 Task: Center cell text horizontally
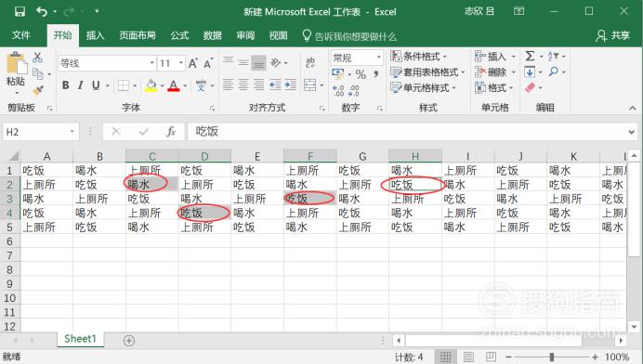click(243, 84)
